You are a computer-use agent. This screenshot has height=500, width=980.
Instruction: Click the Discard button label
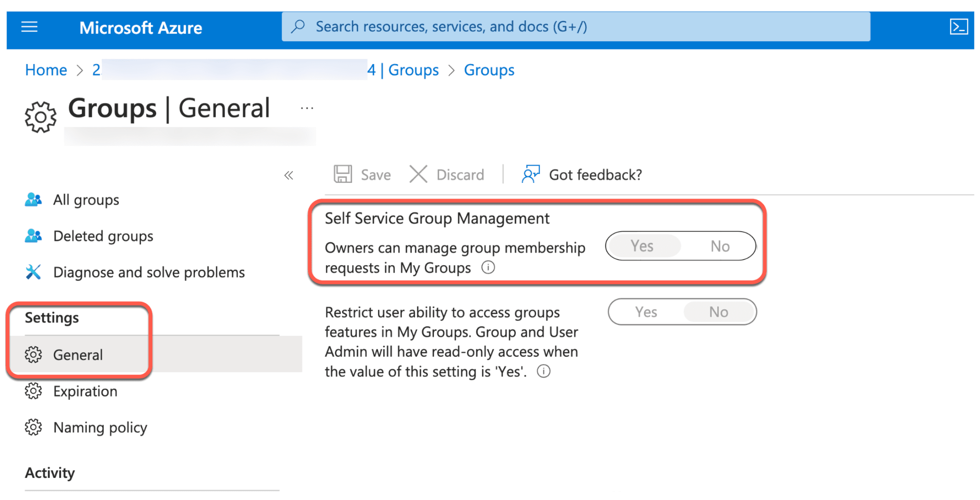pyautogui.click(x=460, y=175)
